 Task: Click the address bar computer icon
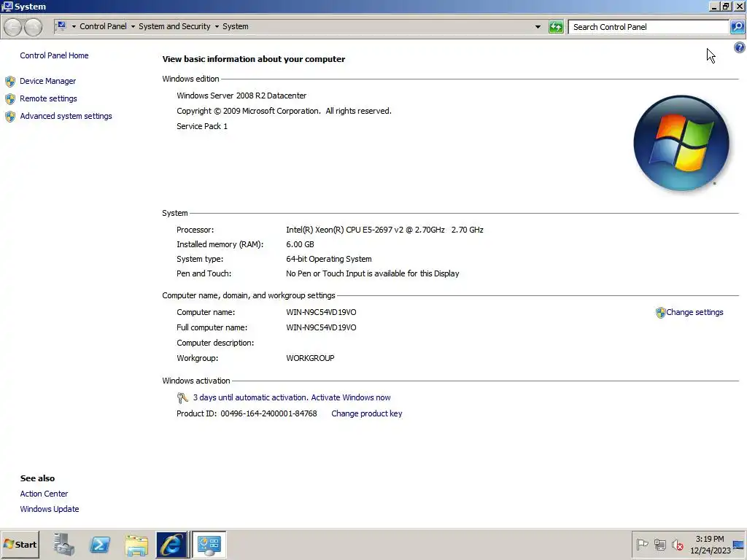[61, 26]
